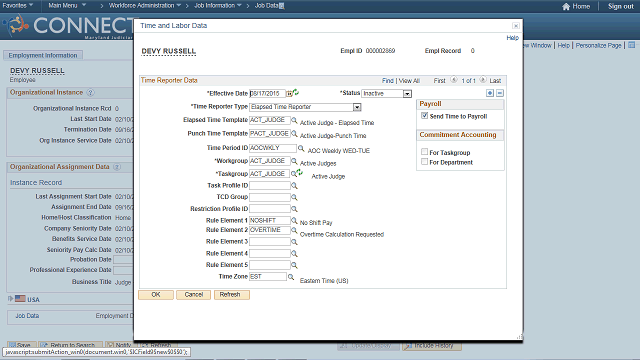Open the Workgroup lookup magnifier
Screen dimensions: 640x360
coord(294,161)
